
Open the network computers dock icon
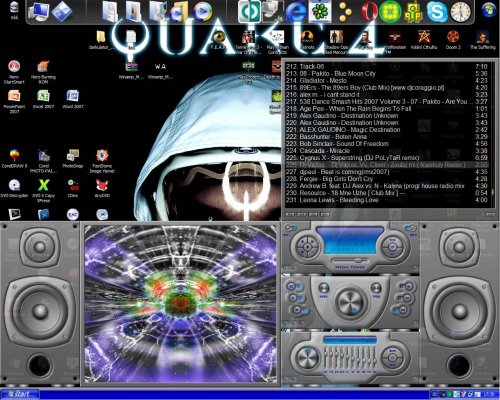272,11
